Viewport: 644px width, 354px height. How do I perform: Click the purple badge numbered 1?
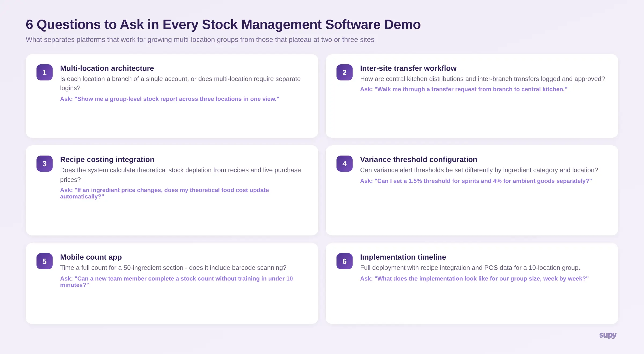(45, 72)
